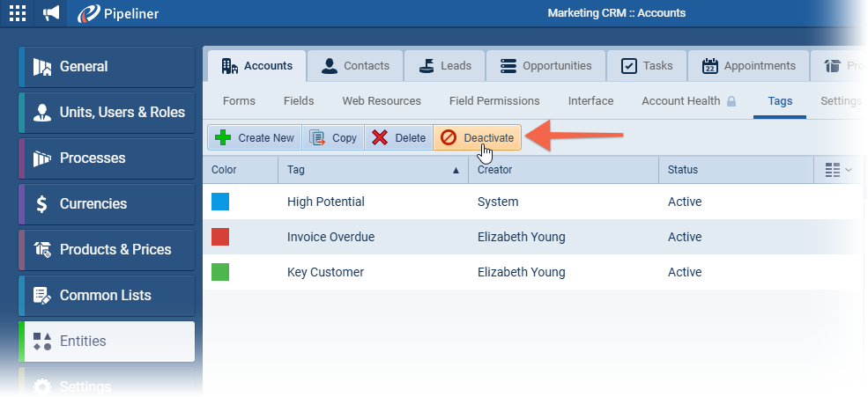Image resolution: width=868 pixels, height=397 pixels.
Task: Click blue color swatch for High Potential
Action: coord(220,202)
